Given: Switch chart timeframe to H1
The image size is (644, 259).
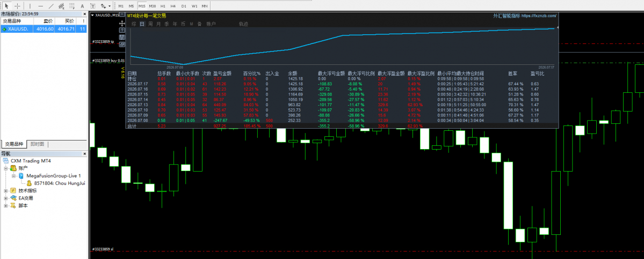Looking at the screenshot, I should click(163, 6).
